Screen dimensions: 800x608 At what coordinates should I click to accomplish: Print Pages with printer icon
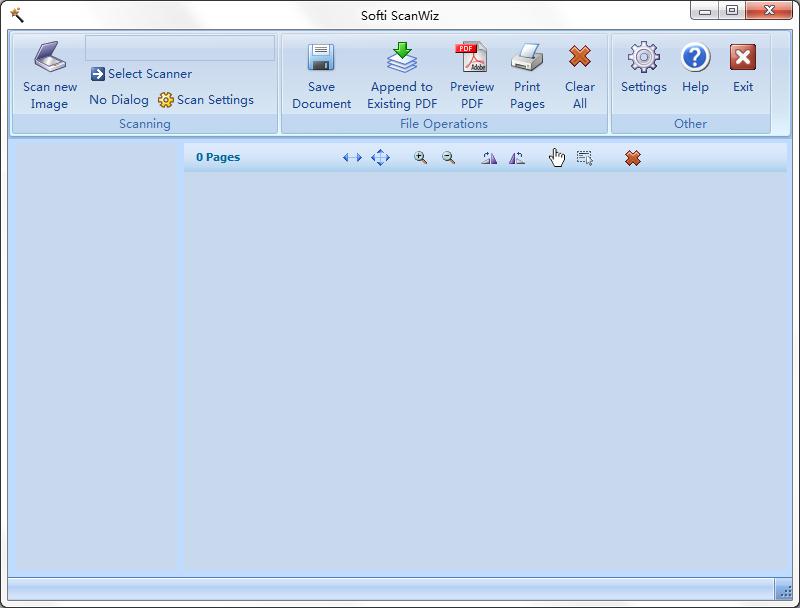pyautogui.click(x=527, y=59)
